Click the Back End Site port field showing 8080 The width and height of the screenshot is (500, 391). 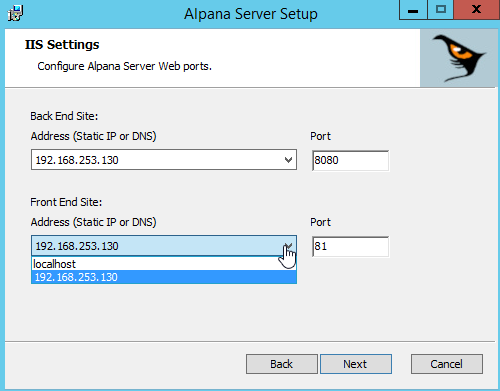(350, 160)
